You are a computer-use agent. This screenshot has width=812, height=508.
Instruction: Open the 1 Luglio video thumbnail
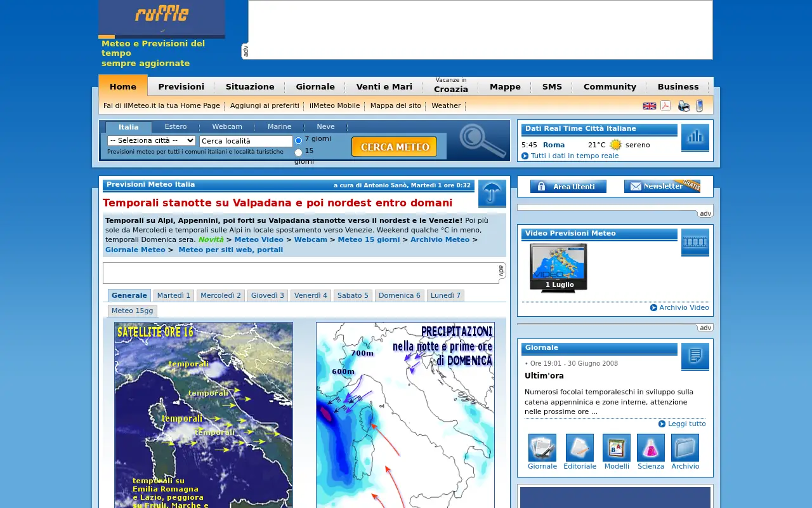pyautogui.click(x=559, y=269)
